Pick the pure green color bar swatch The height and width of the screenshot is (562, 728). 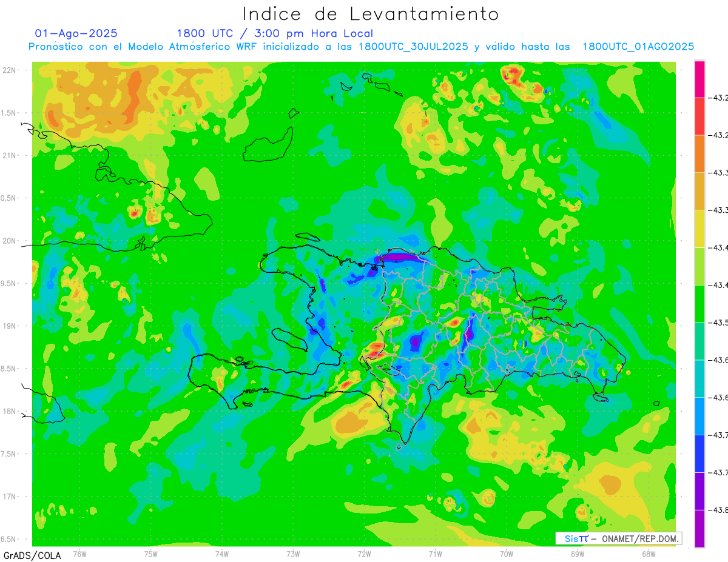699,303
